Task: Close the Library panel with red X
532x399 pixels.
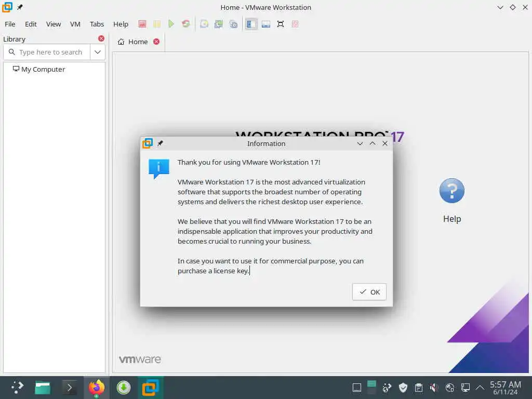Action: pyautogui.click(x=101, y=38)
